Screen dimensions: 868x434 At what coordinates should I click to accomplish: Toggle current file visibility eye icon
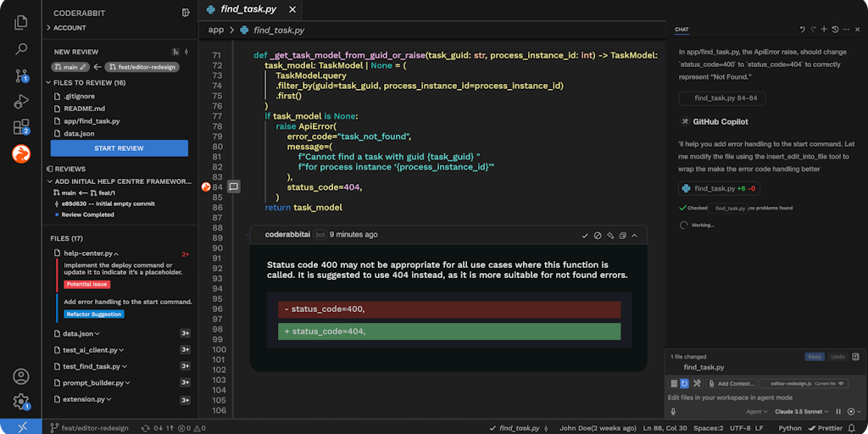coord(842,384)
